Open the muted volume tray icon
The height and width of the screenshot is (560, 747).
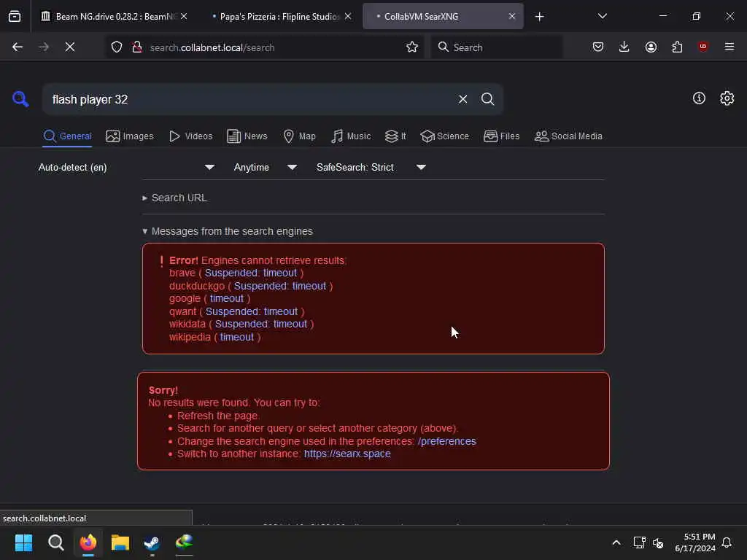[x=658, y=542]
